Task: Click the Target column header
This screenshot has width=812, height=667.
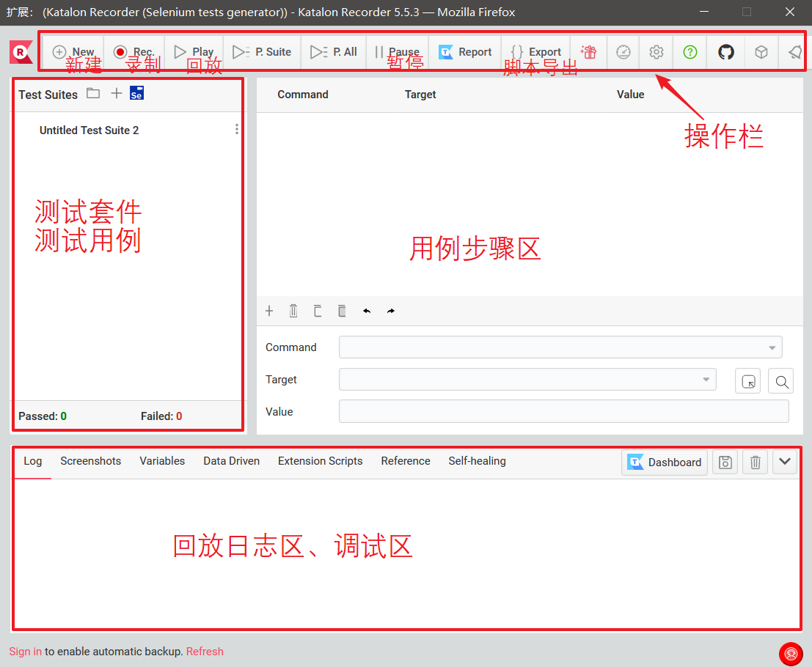Action: coord(420,95)
